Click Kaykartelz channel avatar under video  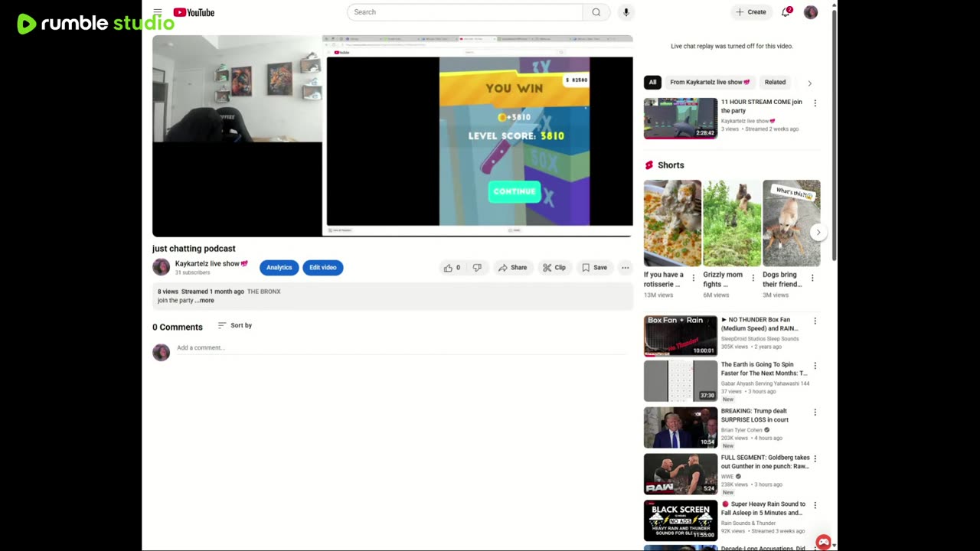pyautogui.click(x=161, y=267)
